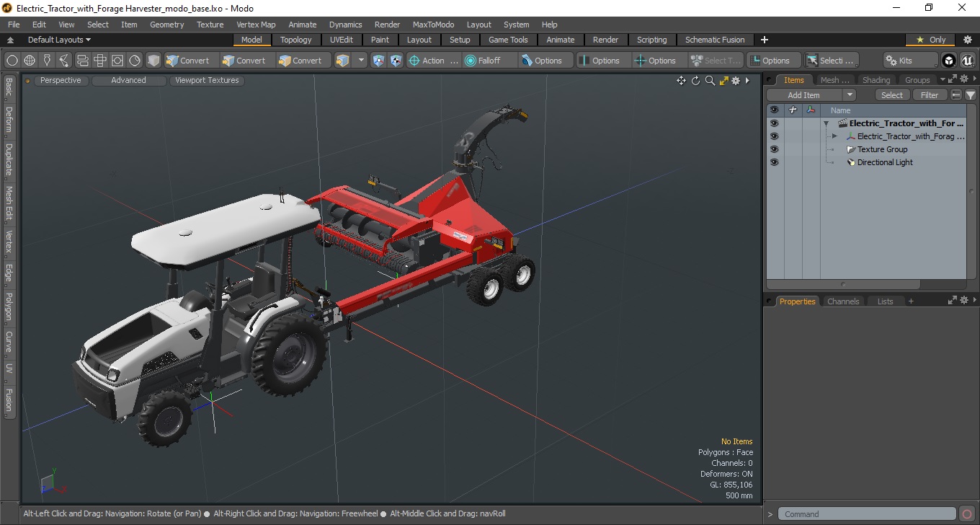
Task: Open Default Layouts dropdown
Action: click(59, 40)
